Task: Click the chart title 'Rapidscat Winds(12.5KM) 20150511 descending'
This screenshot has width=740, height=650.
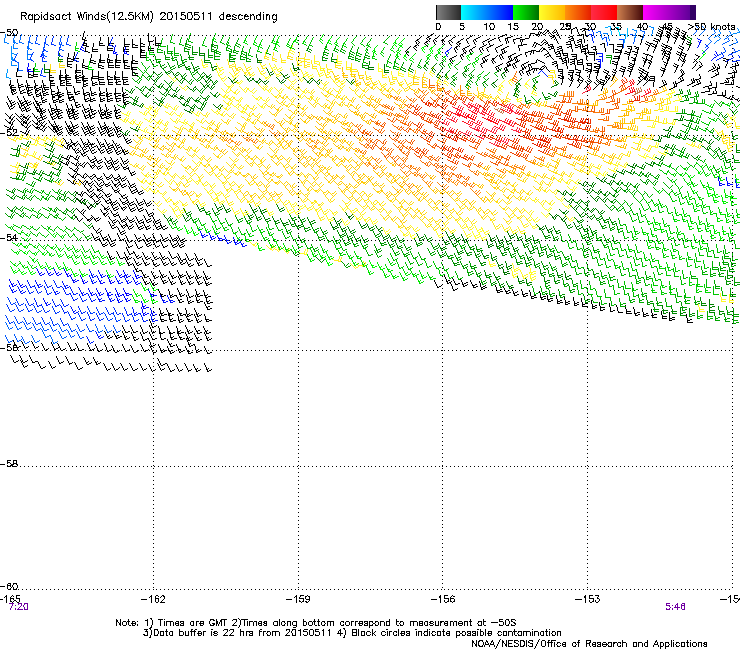Action: point(149,17)
